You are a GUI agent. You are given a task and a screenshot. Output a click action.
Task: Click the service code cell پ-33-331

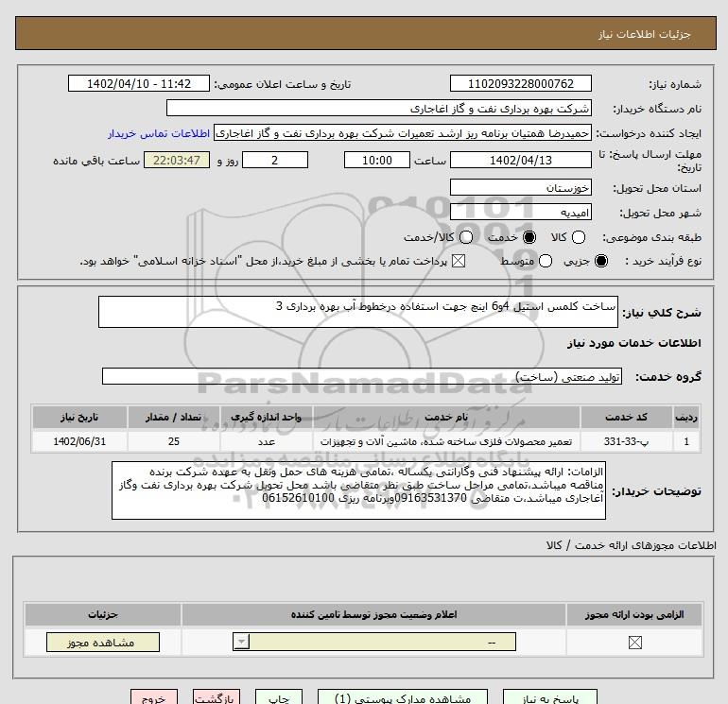click(626, 441)
